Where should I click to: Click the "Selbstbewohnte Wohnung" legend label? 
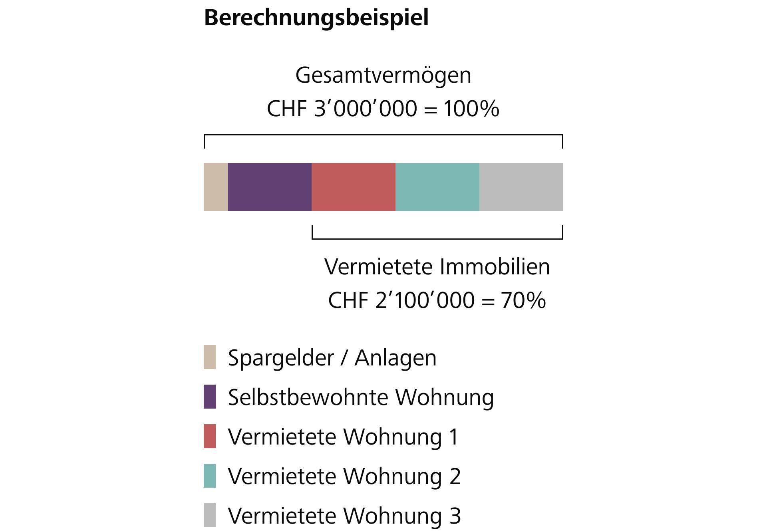[361, 397]
